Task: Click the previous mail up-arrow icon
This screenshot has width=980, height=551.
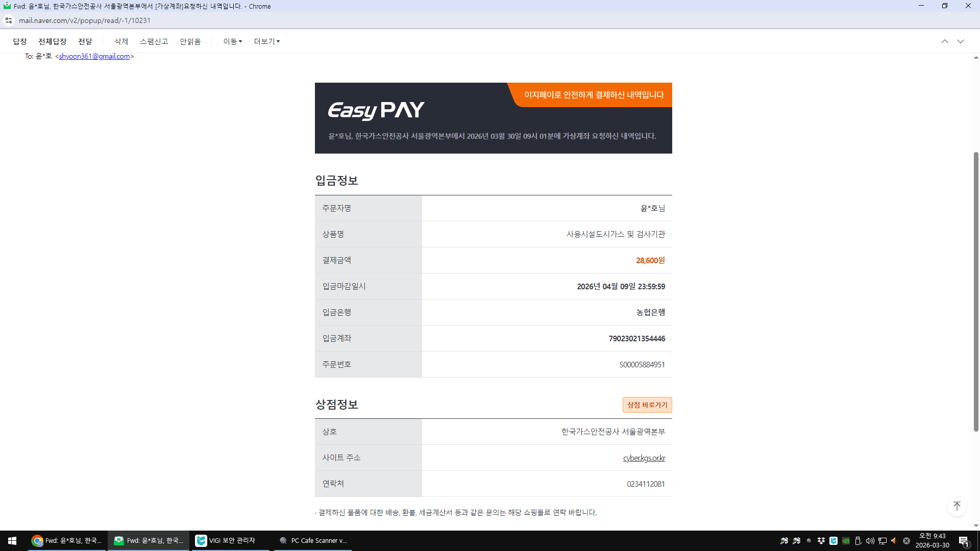Action: (x=945, y=41)
